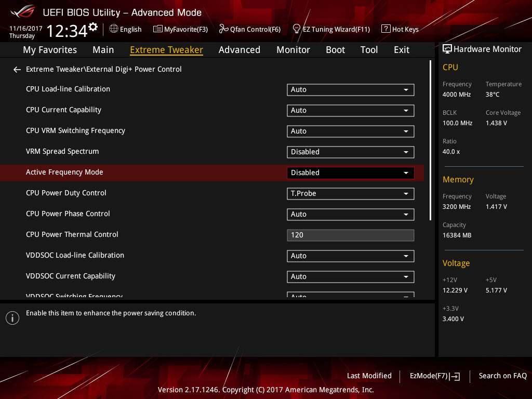Click the Hardware Monitor display icon
This screenshot has height=399, width=532.
[x=447, y=49]
